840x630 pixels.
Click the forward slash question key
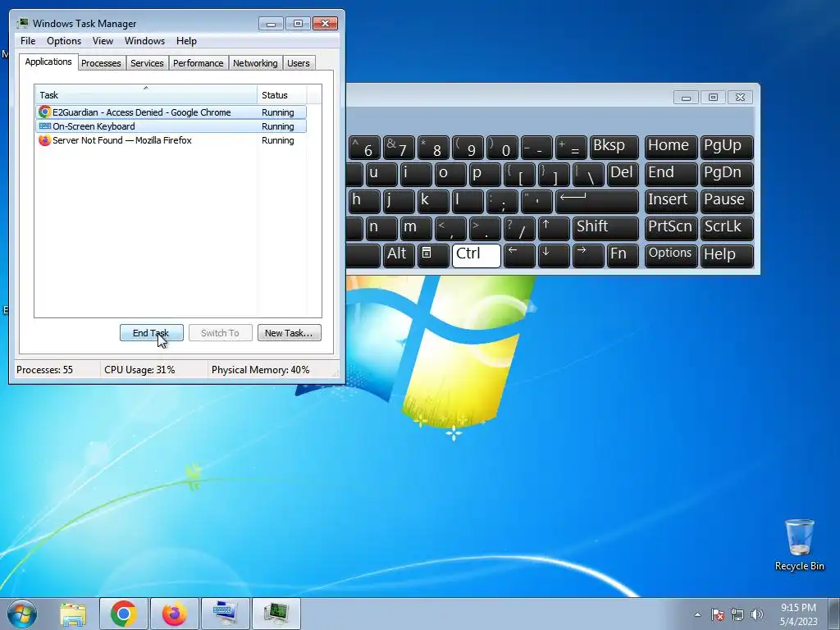coord(519,228)
